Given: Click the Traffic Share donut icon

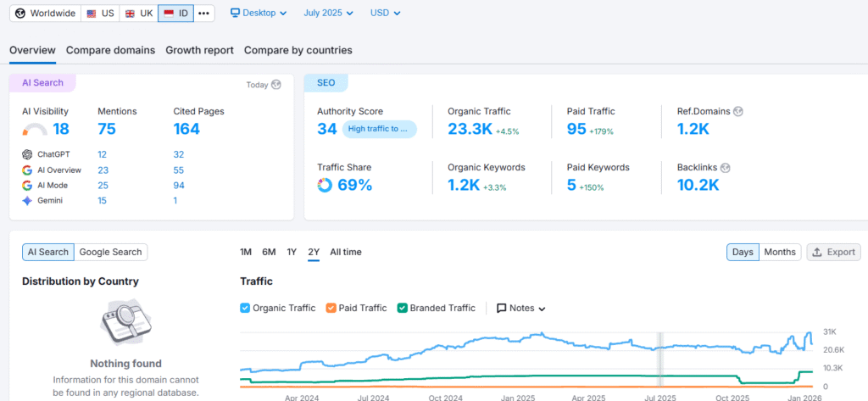Looking at the screenshot, I should [325, 185].
